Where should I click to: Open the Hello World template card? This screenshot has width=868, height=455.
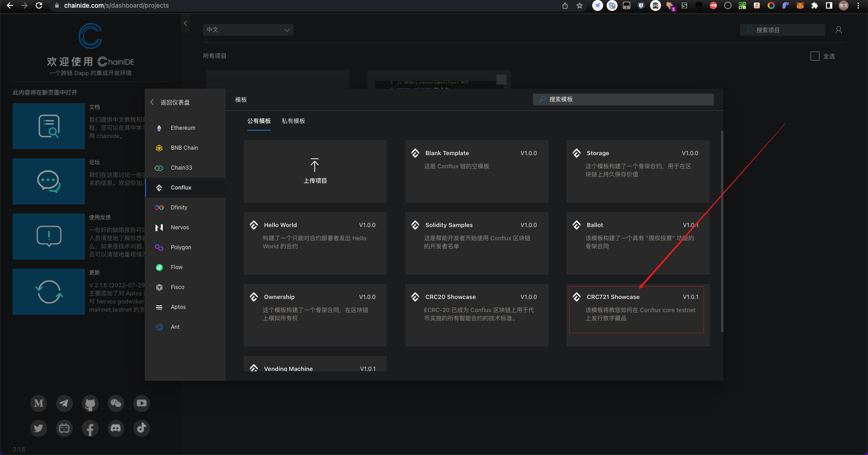[315, 243]
